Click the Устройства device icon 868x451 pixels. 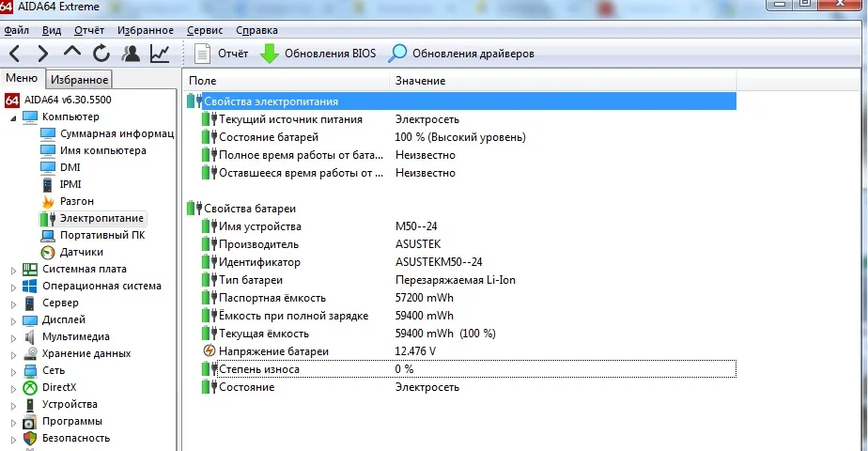pyautogui.click(x=30, y=405)
